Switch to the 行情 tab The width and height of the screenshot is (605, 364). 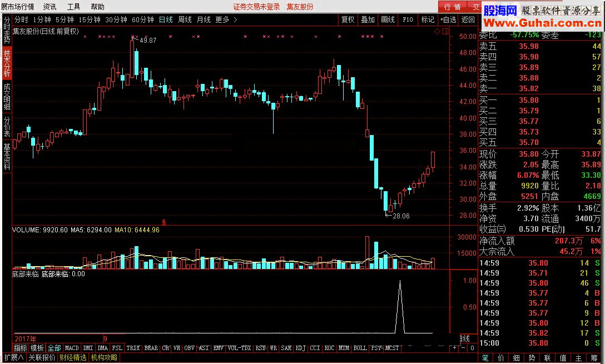452,7
